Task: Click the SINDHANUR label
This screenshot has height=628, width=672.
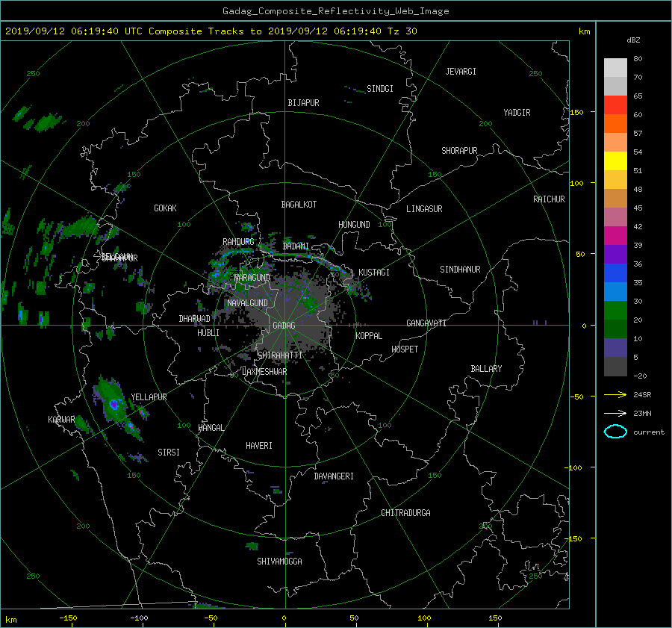Action: [x=460, y=270]
